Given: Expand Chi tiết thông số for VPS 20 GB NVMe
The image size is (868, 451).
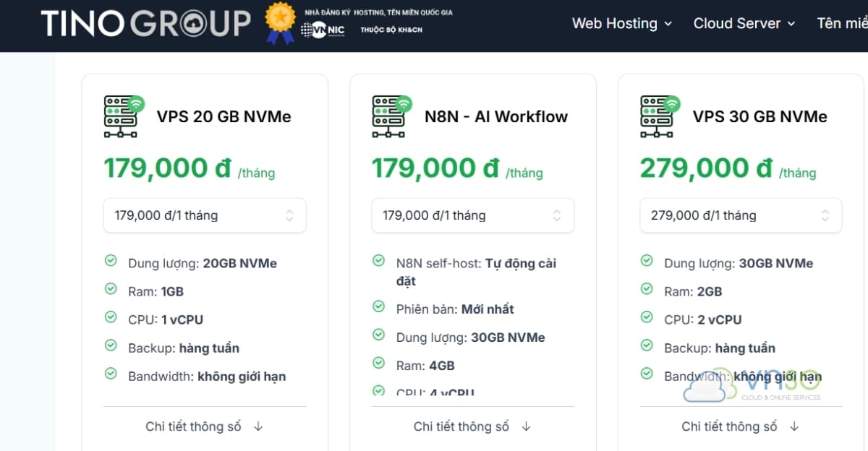Looking at the screenshot, I should pyautogui.click(x=205, y=426).
